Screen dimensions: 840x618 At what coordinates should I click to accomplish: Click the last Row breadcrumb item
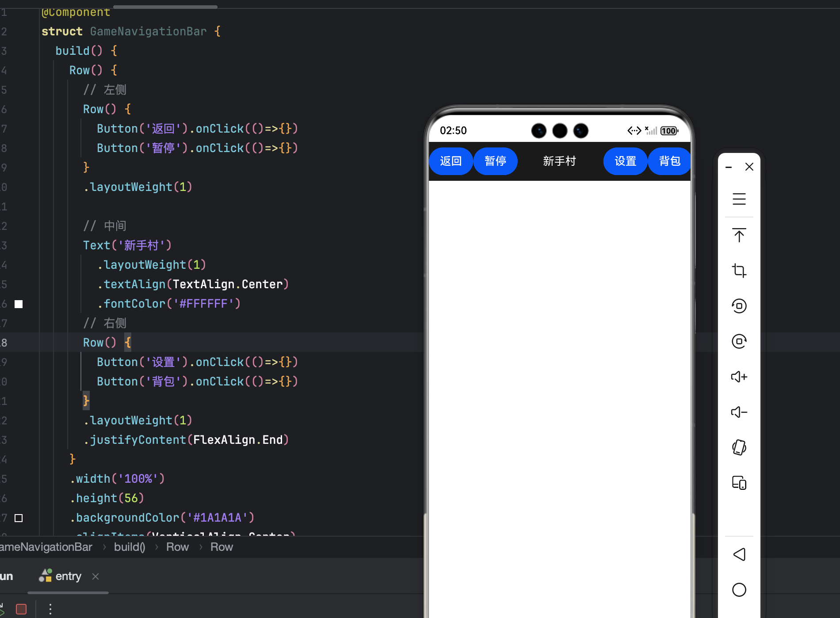click(221, 547)
